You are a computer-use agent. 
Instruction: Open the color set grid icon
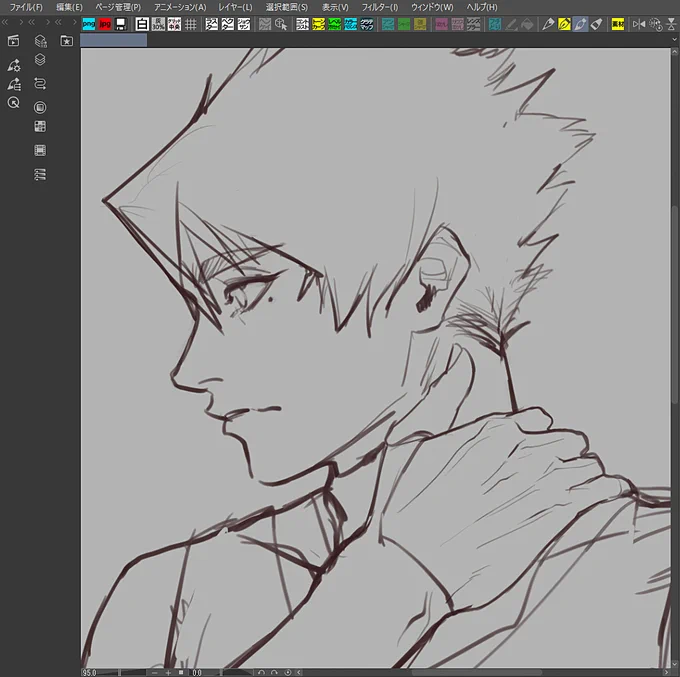pos(40,126)
